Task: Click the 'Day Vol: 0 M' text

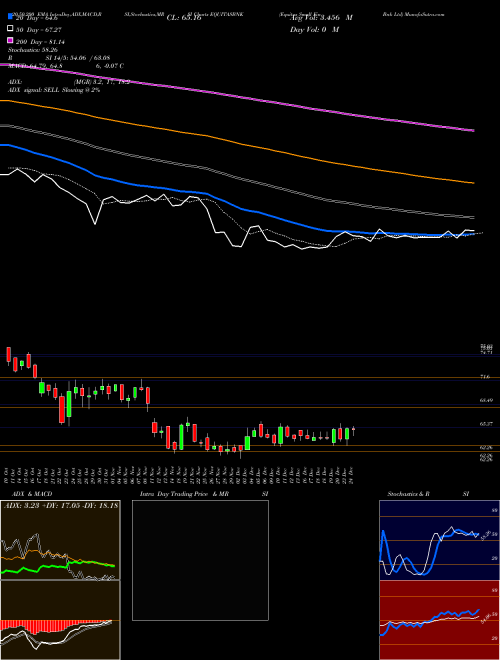Action: coord(314,30)
